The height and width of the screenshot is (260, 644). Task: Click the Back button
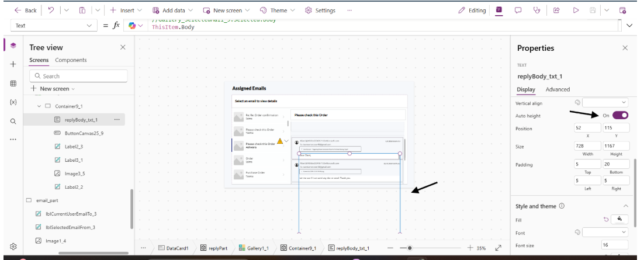click(x=25, y=11)
